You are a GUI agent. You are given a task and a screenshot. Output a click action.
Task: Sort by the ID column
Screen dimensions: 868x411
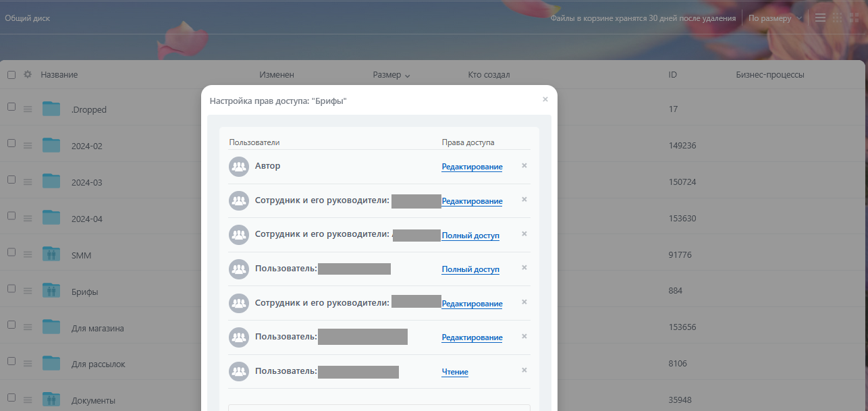coord(672,75)
